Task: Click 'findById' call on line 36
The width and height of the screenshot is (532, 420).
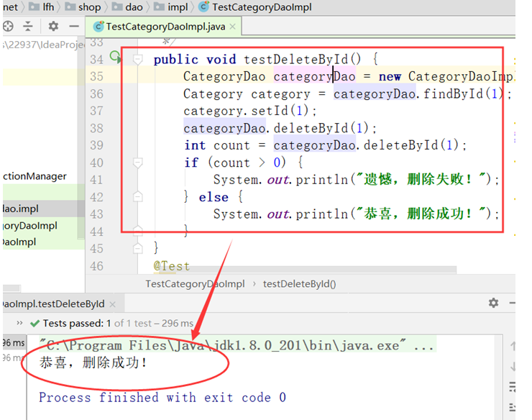Action: [x=454, y=93]
